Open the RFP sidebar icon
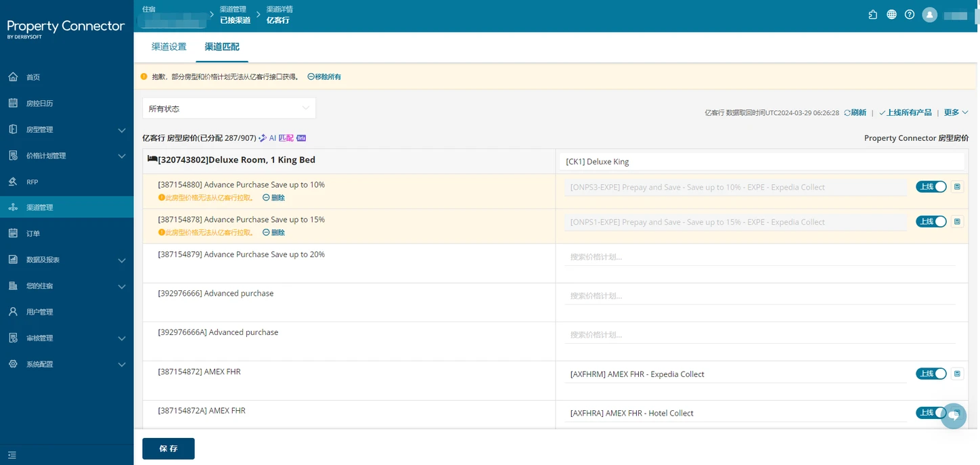This screenshot has width=980, height=465. (13, 181)
